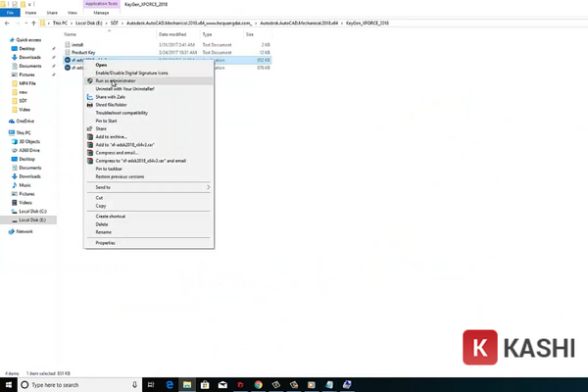Switch to the Home ribbon tab

pos(30,13)
